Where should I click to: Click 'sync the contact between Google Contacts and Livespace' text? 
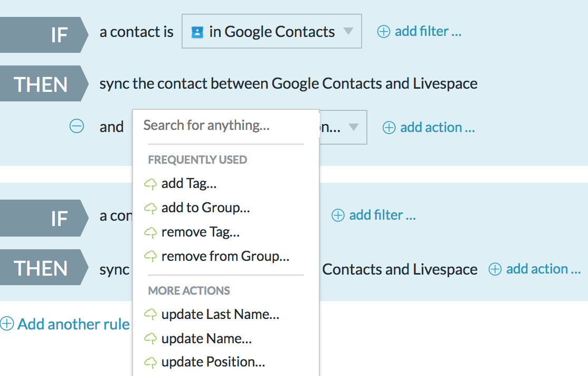click(288, 83)
